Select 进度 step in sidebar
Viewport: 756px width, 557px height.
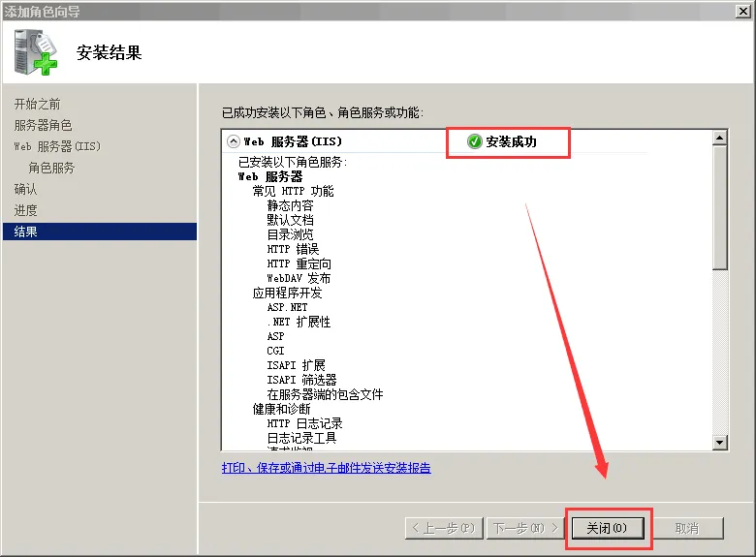[x=25, y=210]
